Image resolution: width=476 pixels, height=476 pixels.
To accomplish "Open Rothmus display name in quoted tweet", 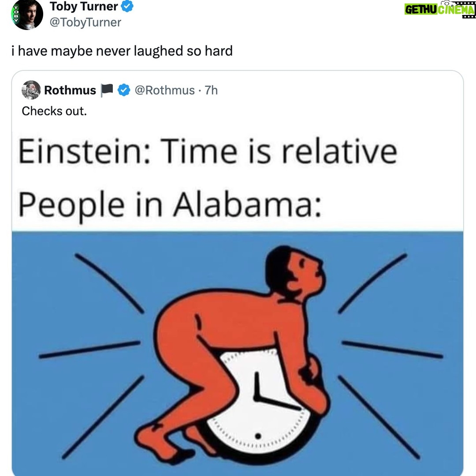I will [x=70, y=90].
